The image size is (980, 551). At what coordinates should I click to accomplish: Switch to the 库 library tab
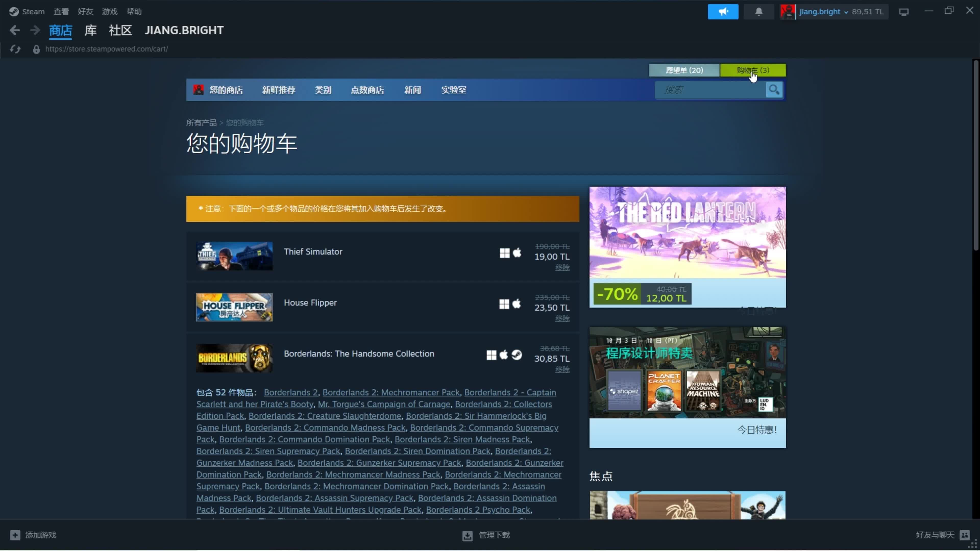click(91, 30)
